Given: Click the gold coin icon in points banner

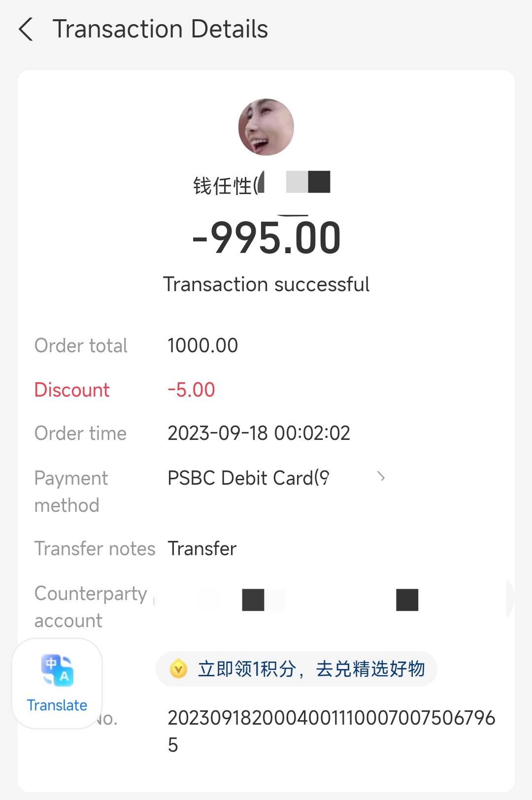Looking at the screenshot, I should click(178, 669).
